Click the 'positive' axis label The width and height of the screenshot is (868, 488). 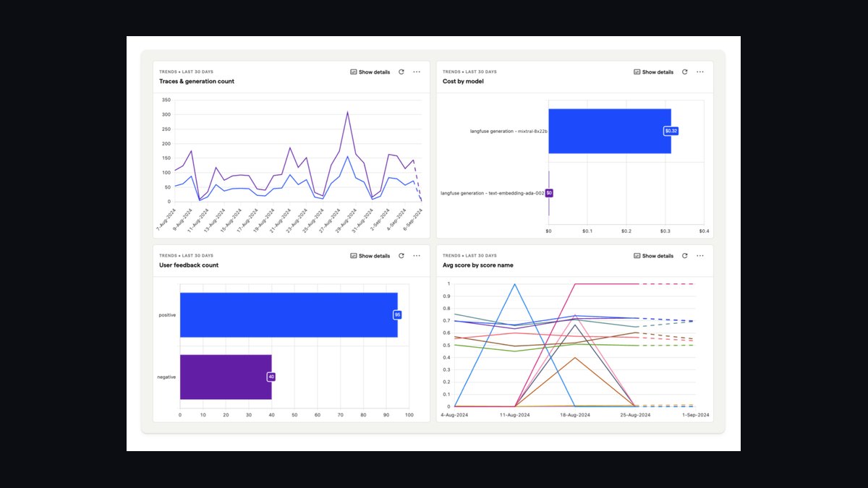(167, 315)
